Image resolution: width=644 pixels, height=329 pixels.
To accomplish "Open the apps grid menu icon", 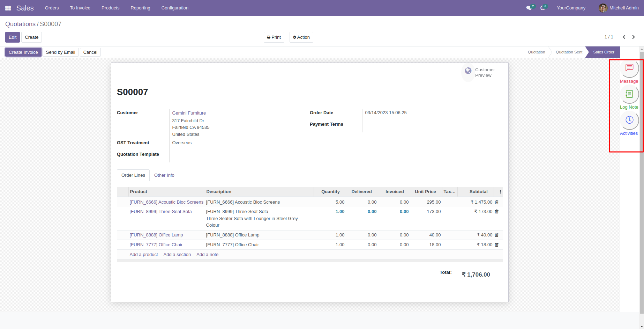I will 8,8.
